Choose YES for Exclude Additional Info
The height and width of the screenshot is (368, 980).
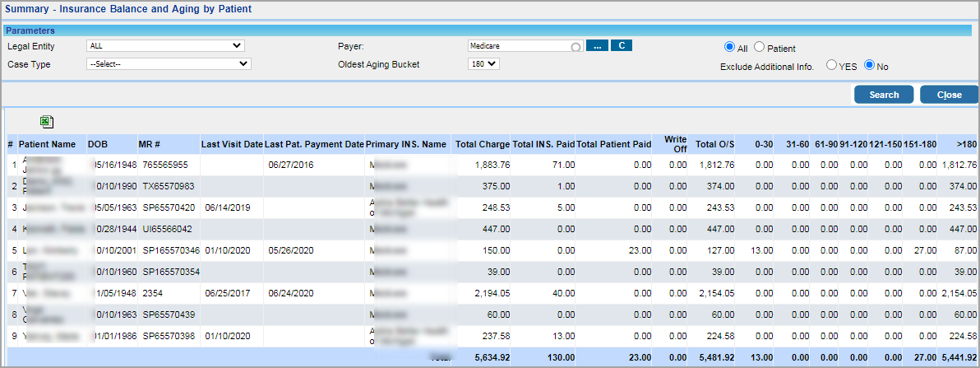point(832,65)
